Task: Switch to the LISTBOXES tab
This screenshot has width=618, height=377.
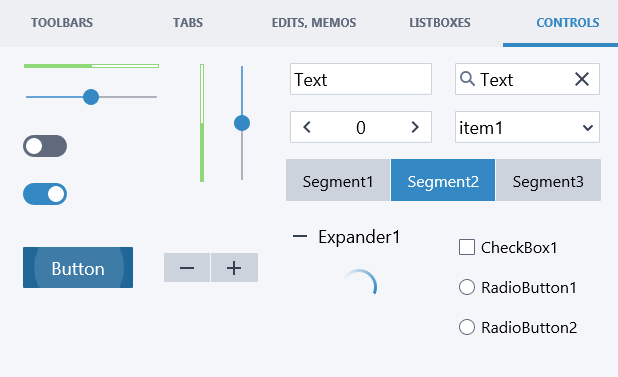Action: [x=439, y=23]
